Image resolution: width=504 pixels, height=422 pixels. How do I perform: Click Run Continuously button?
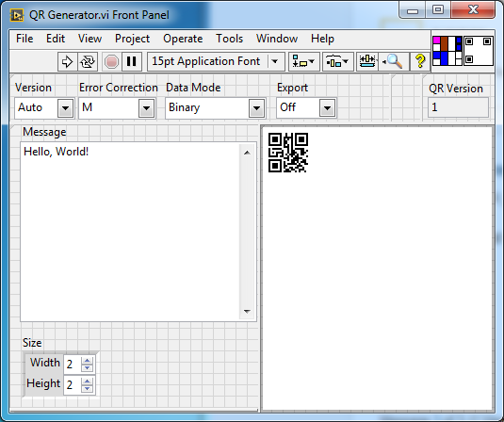[88, 61]
